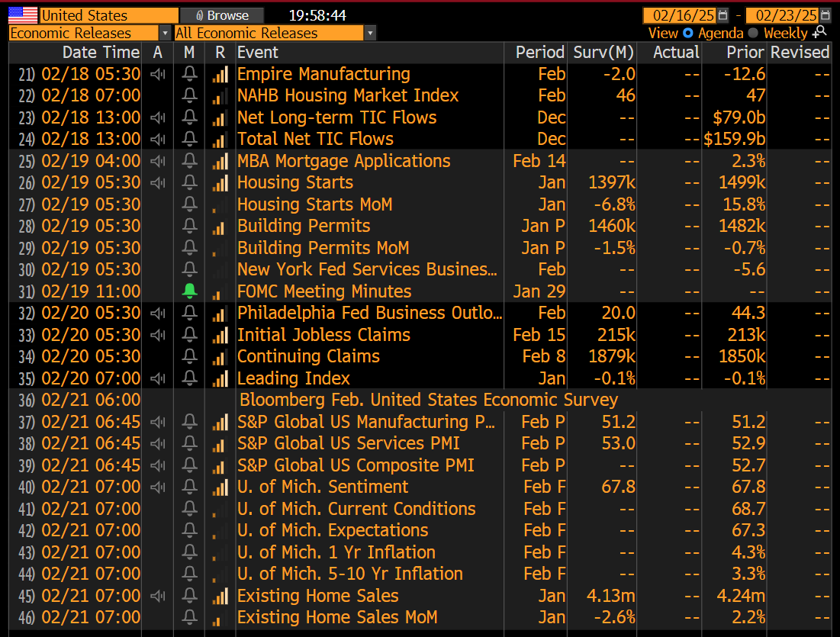Click the Browse button
Viewport: 840px width, 637px height.
[x=222, y=15]
